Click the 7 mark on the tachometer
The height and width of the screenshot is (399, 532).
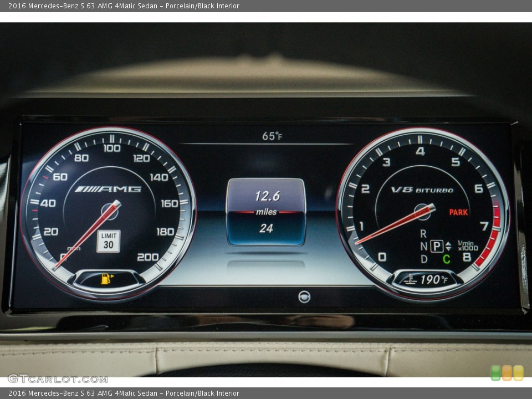tap(484, 226)
